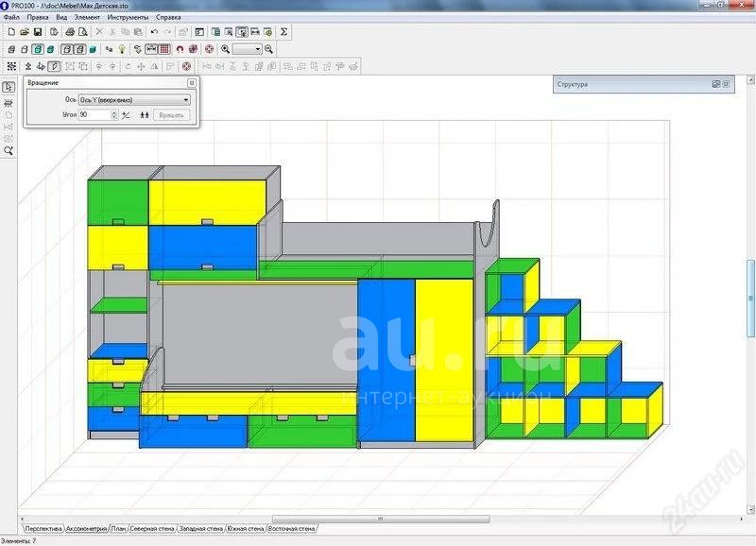
Task: Open Print preview icon with magnifier
Action: click(x=83, y=32)
